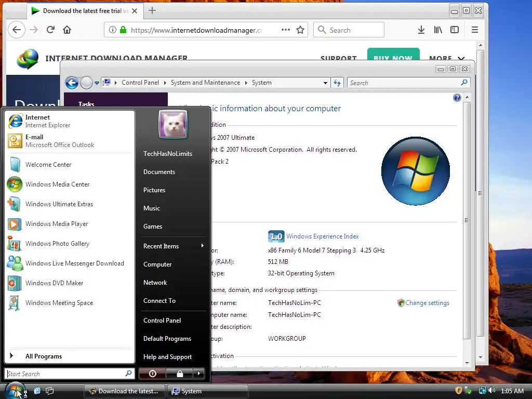Image resolution: width=532 pixels, height=399 pixels.
Task: Expand the shutdown options arrow
Action: [199, 374]
